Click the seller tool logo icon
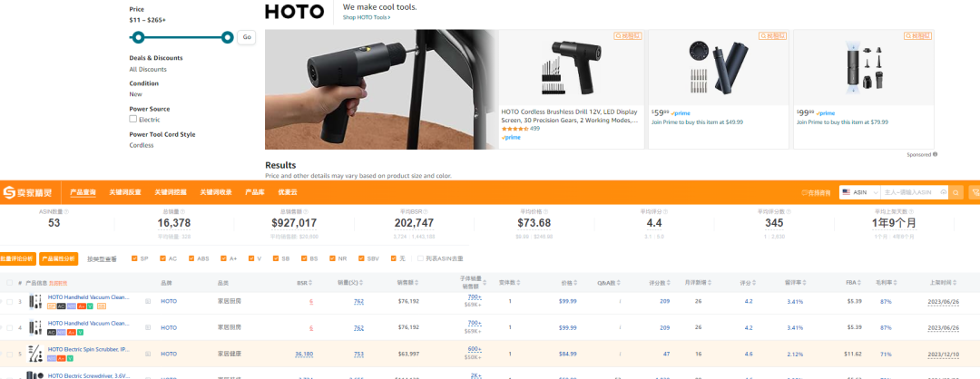Viewport: 980px width, 379px height. (9, 192)
